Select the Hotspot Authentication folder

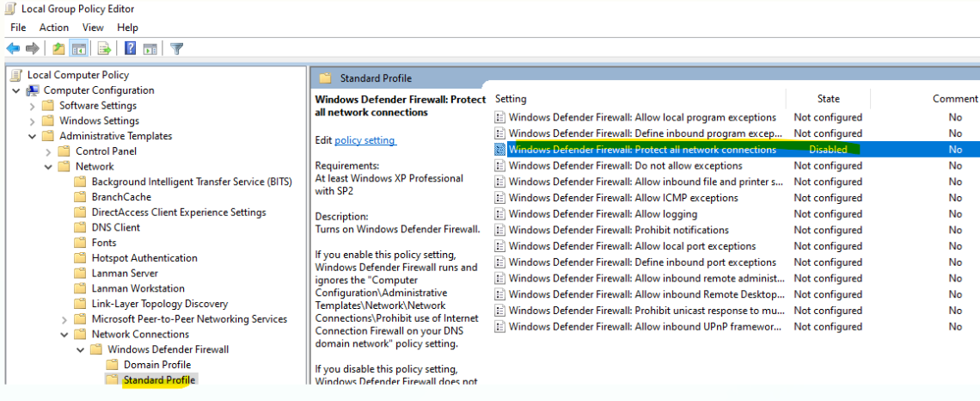tap(144, 258)
